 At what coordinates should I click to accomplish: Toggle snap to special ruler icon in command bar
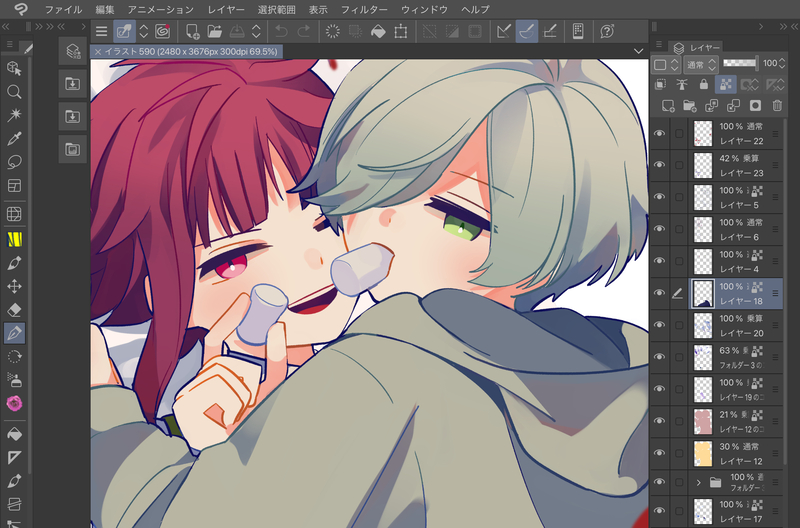527,32
